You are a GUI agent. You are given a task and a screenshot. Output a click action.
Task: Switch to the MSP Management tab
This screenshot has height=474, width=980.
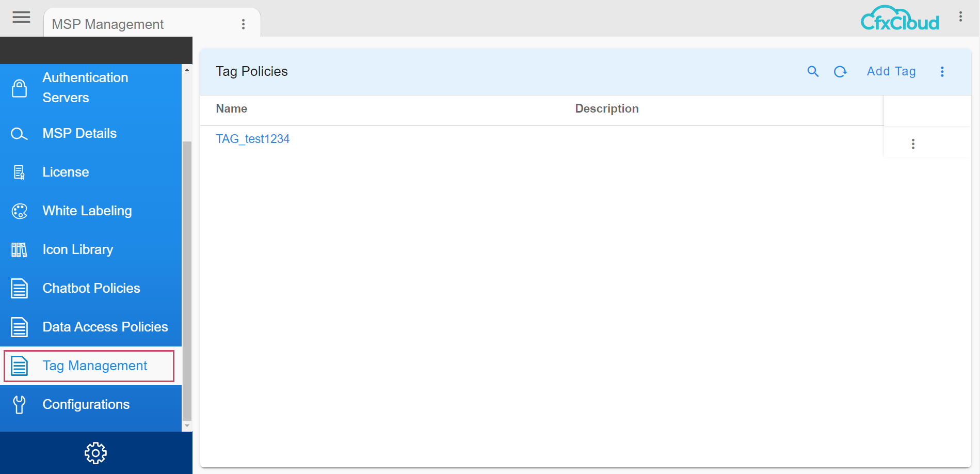click(108, 24)
